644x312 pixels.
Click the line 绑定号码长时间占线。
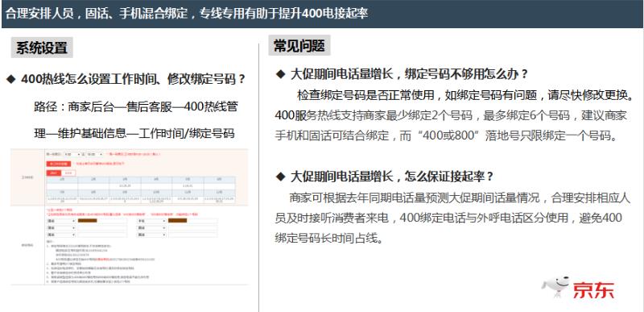[x=329, y=238]
